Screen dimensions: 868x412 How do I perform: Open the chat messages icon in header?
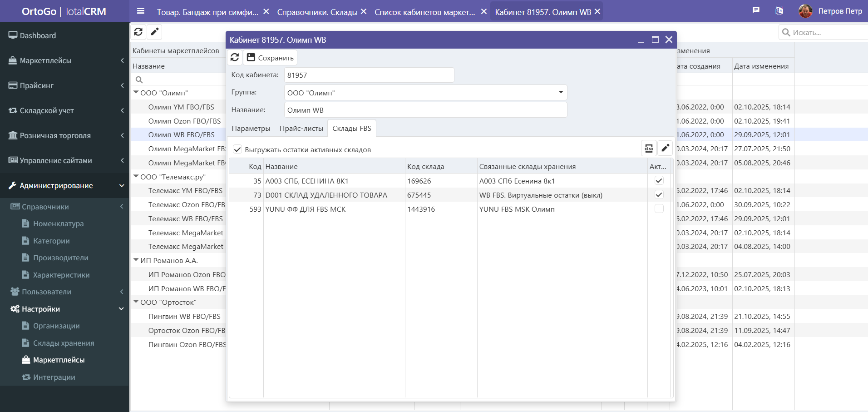(756, 10)
